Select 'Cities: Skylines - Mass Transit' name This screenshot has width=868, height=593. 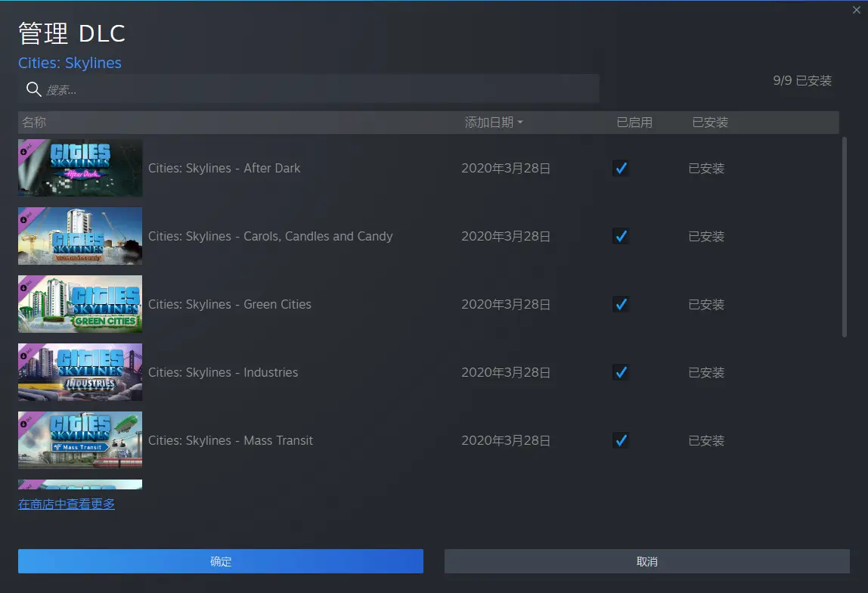(231, 440)
